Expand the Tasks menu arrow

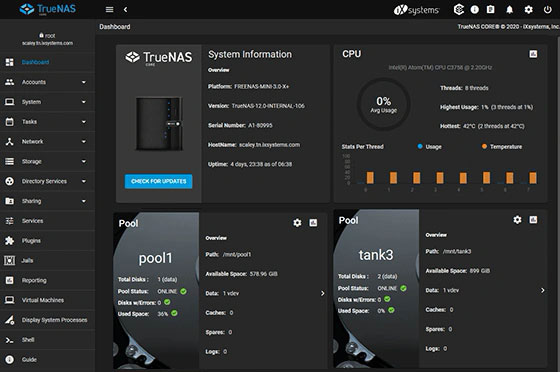84,122
